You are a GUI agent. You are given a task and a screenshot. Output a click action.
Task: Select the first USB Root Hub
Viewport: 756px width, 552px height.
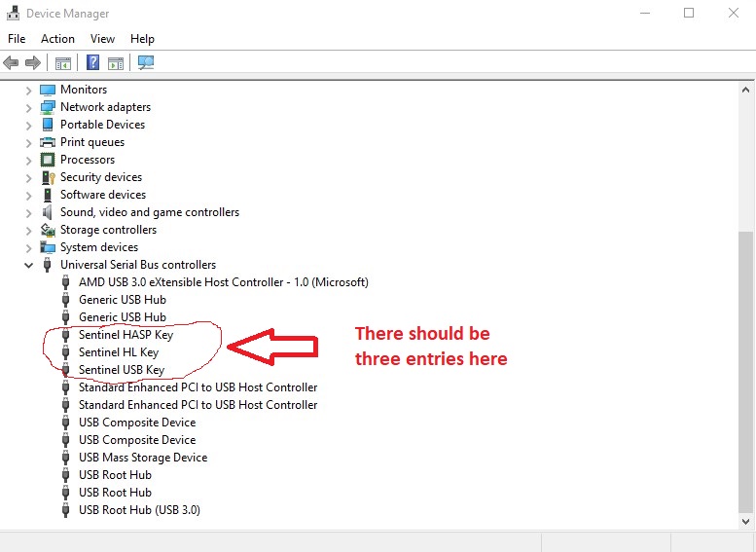(x=115, y=475)
